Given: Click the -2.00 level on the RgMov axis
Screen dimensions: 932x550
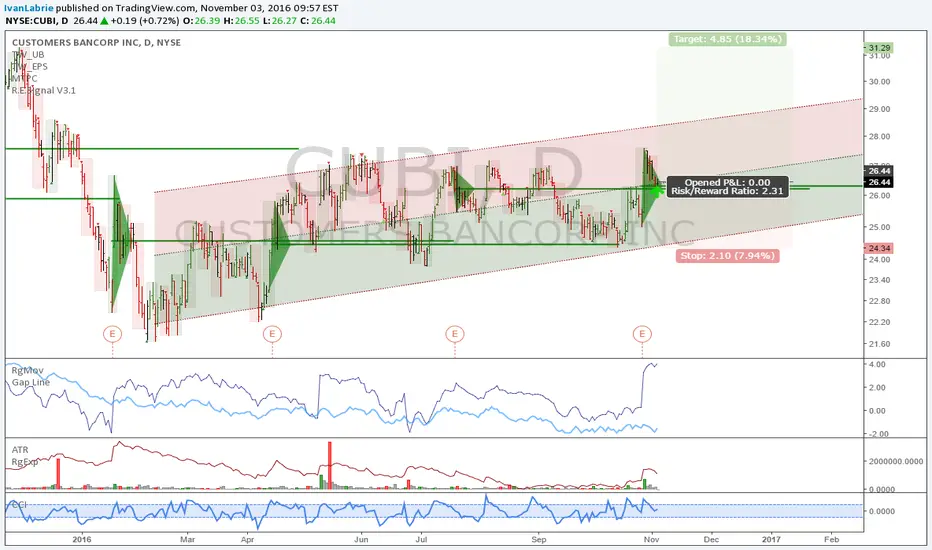Looking at the screenshot, I should (x=879, y=434).
